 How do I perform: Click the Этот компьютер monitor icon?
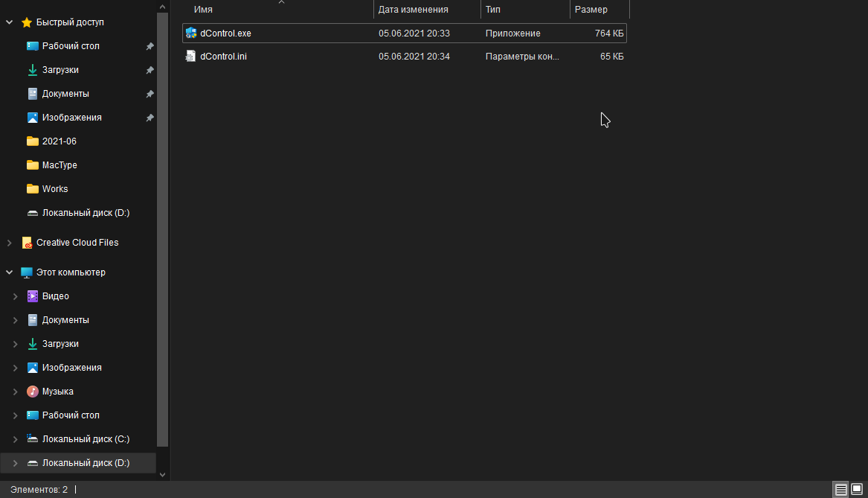(27, 272)
